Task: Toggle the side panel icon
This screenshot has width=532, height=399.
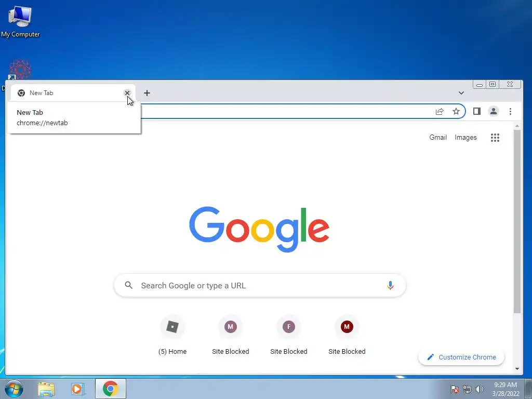Action: 477,111
